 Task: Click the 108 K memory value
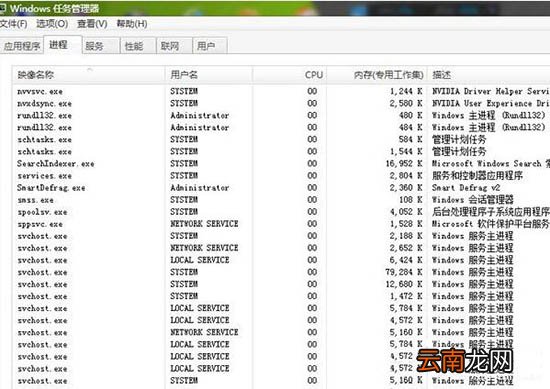[411, 200]
